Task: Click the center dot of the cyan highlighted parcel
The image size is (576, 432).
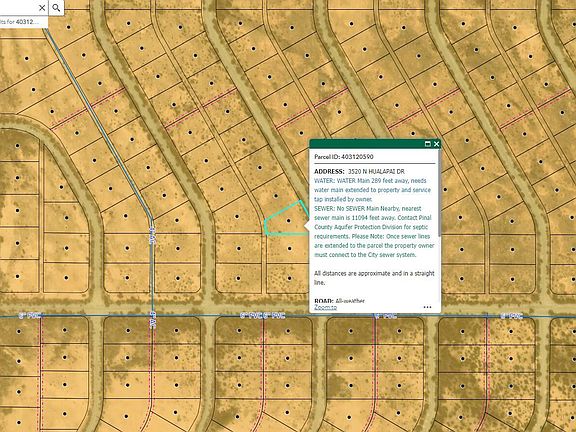Action: (288, 221)
